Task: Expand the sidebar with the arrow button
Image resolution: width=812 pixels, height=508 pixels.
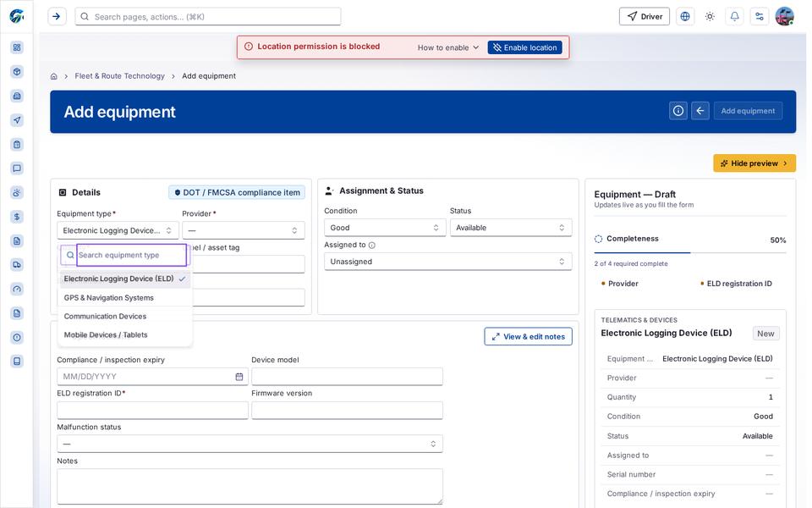Action: pyautogui.click(x=57, y=17)
